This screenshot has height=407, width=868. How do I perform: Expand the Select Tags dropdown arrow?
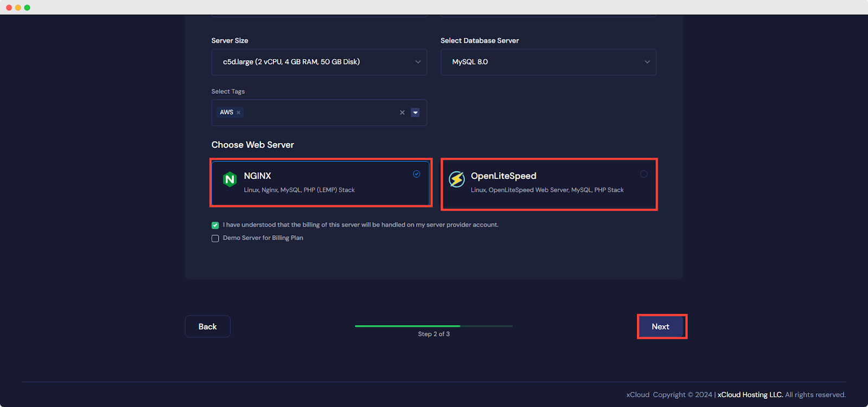pyautogui.click(x=415, y=113)
